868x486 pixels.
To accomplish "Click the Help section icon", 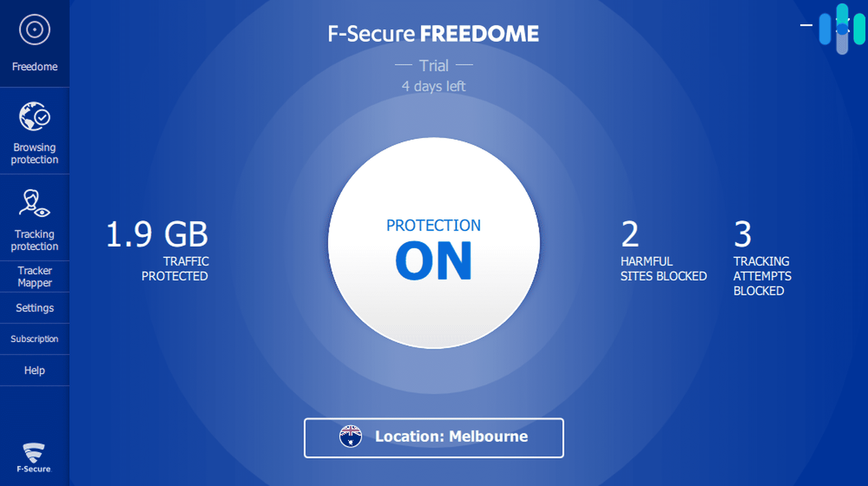I will click(x=33, y=370).
